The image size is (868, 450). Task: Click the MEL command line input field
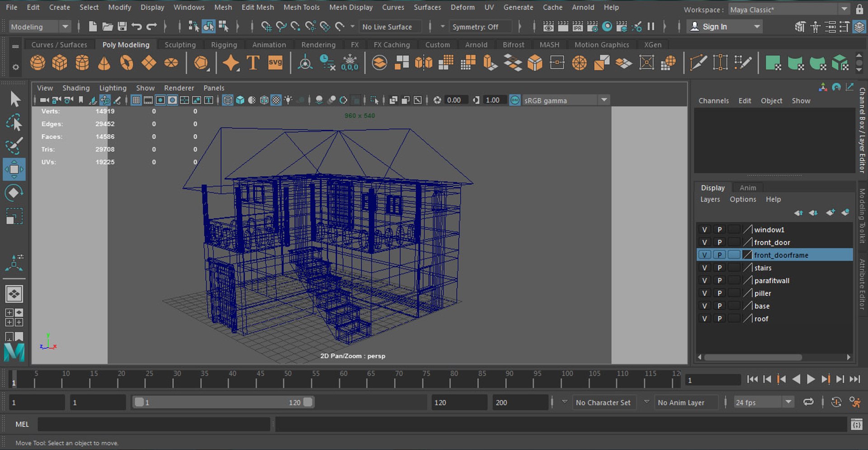pyautogui.click(x=154, y=424)
